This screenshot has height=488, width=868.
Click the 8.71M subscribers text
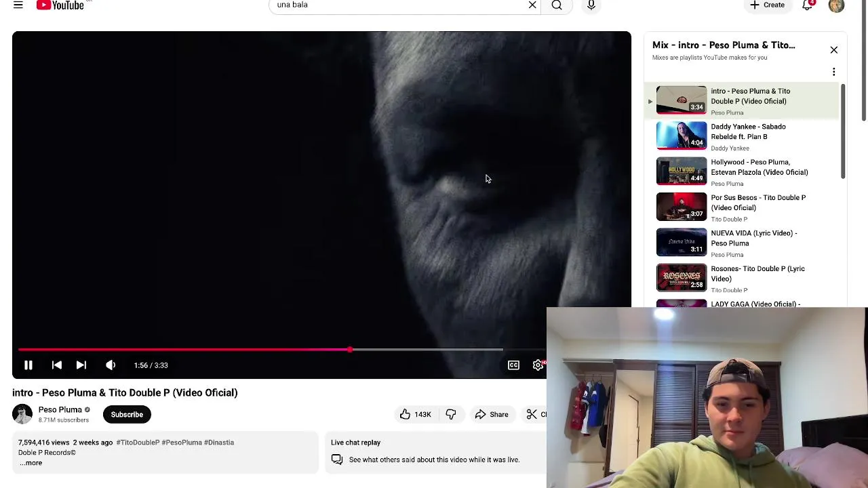point(64,420)
